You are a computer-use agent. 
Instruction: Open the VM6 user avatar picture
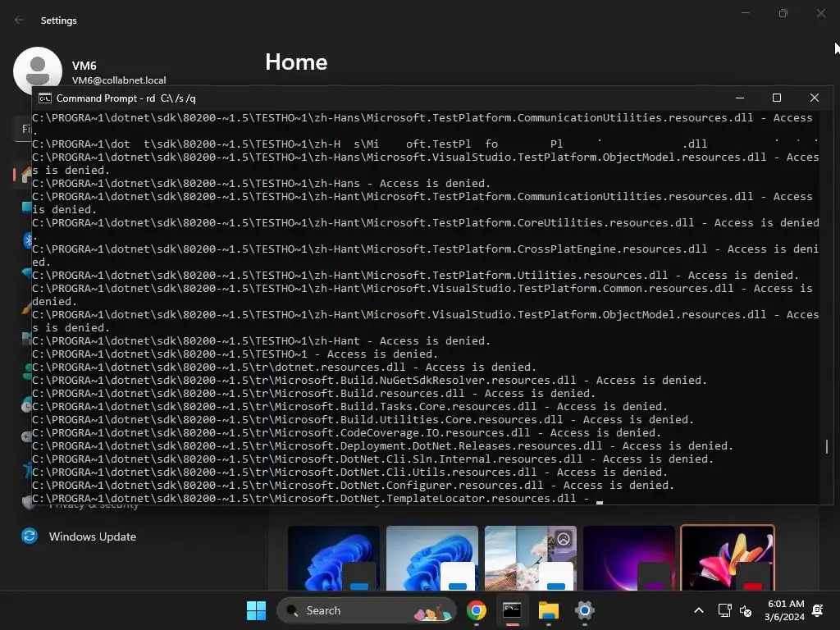pyautogui.click(x=38, y=69)
